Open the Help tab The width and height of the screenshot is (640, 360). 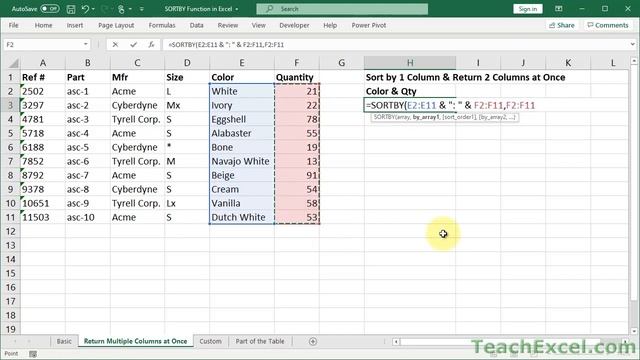[x=330, y=25]
